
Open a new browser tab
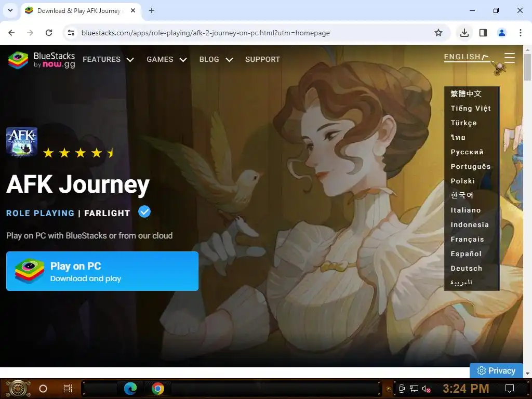click(x=152, y=10)
